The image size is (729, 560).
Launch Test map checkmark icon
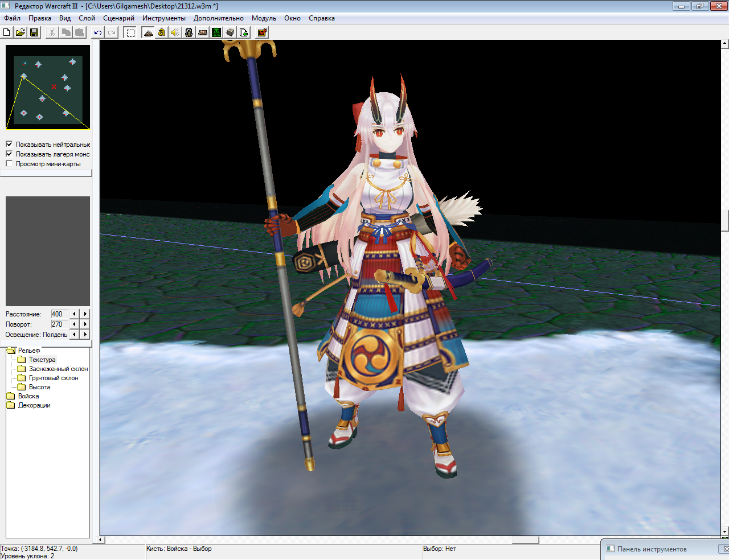(263, 32)
